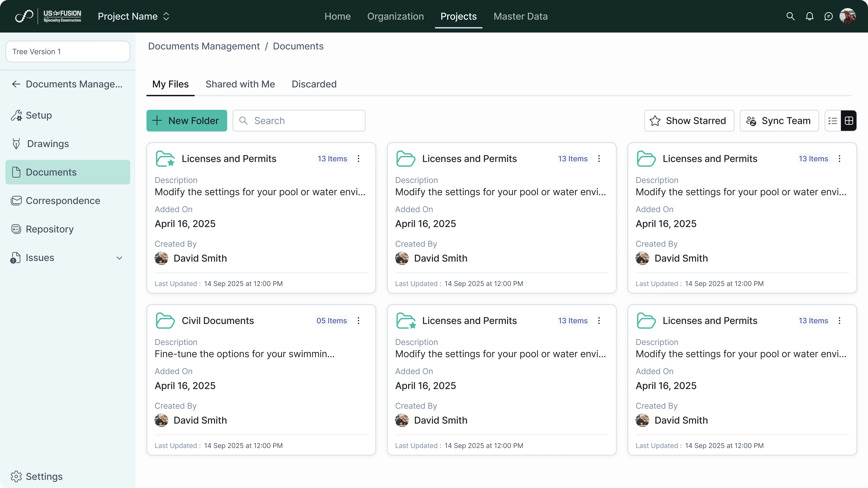This screenshot has width=868, height=488.
Task: Switch to the Shared with Me tab
Action: 240,84
